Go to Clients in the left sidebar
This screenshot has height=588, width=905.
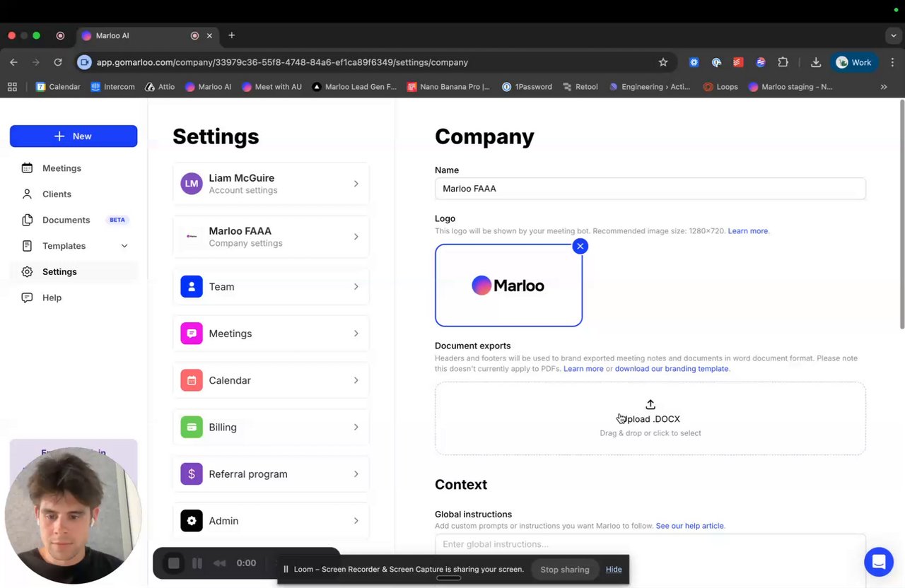tap(74, 194)
